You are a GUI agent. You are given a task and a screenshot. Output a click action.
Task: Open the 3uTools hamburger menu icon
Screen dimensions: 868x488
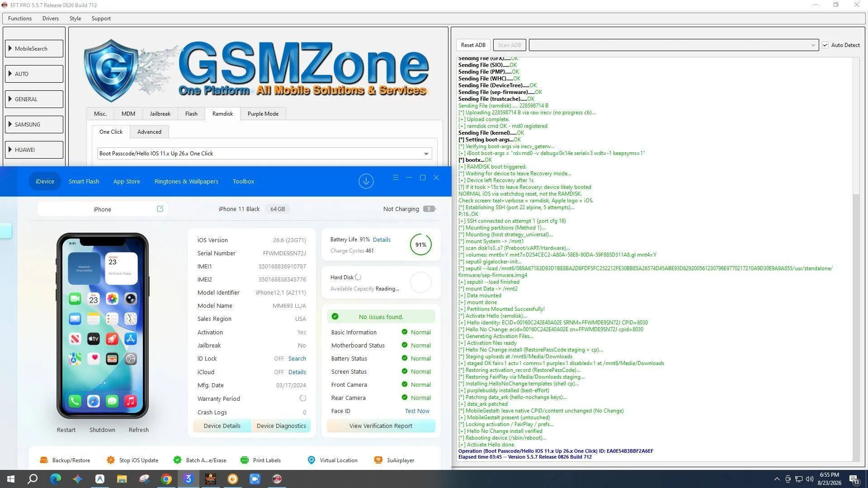point(396,178)
